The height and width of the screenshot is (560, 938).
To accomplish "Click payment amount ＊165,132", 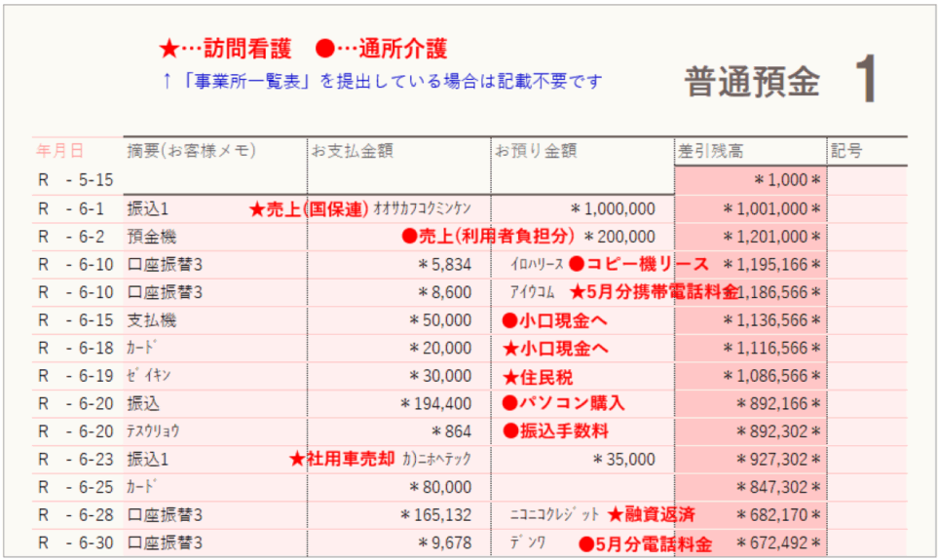I will click(436, 515).
